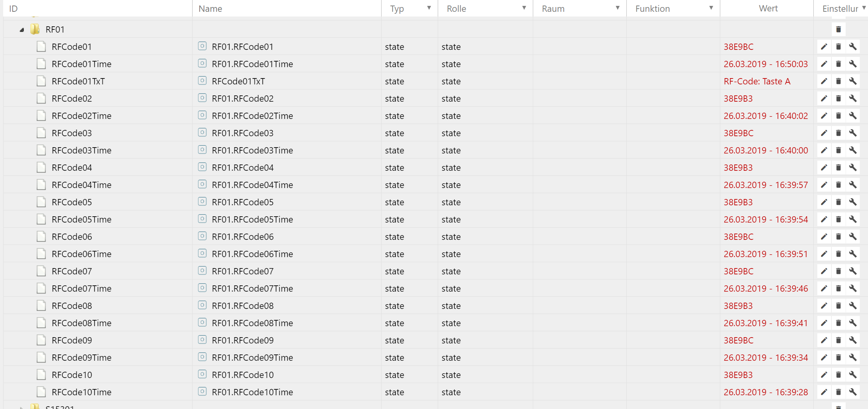Click trash icon for the RF01 folder
Screen dimensions: 868x409
click(x=838, y=29)
